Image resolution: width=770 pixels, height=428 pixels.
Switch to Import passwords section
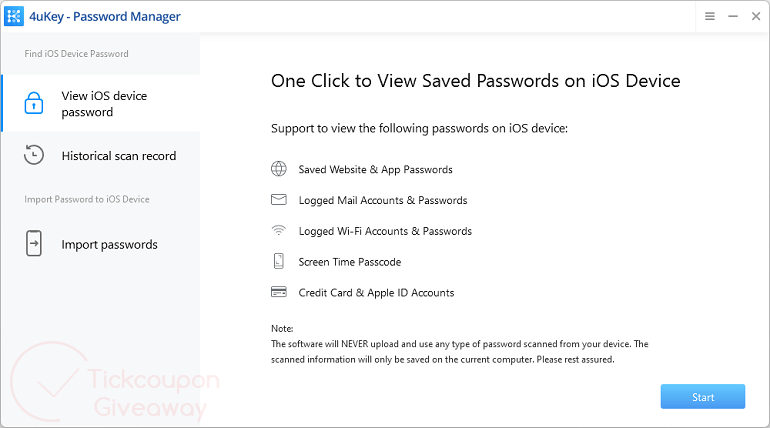pos(109,245)
